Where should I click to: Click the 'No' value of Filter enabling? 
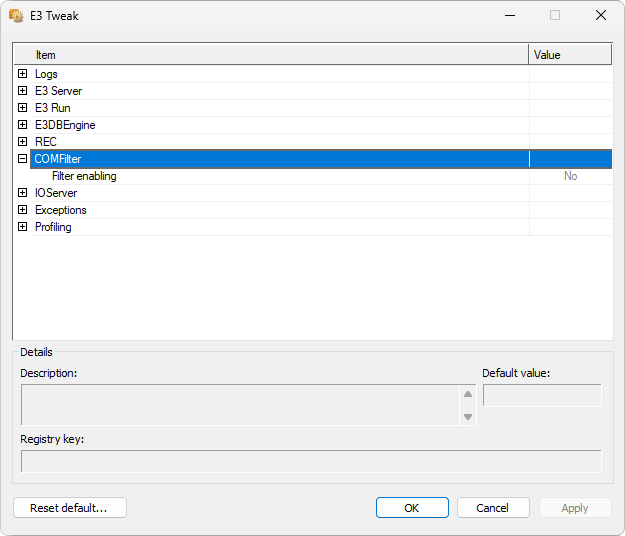pos(570,176)
